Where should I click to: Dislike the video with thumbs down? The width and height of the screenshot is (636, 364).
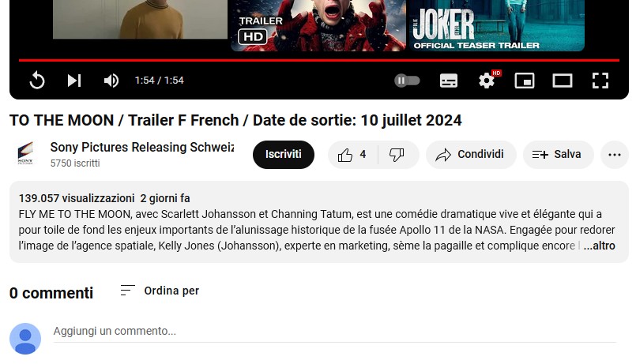click(x=397, y=155)
